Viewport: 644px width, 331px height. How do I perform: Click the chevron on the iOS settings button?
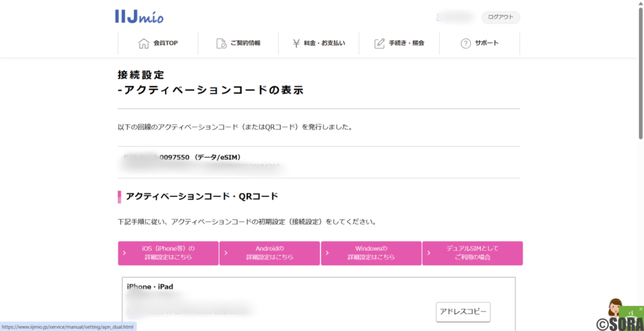tap(125, 253)
